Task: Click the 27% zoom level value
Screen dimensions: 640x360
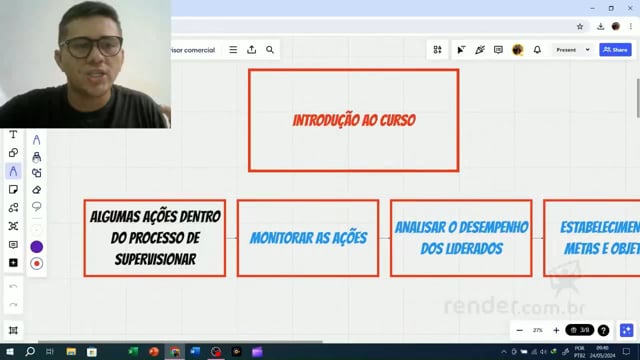Action: point(538,330)
